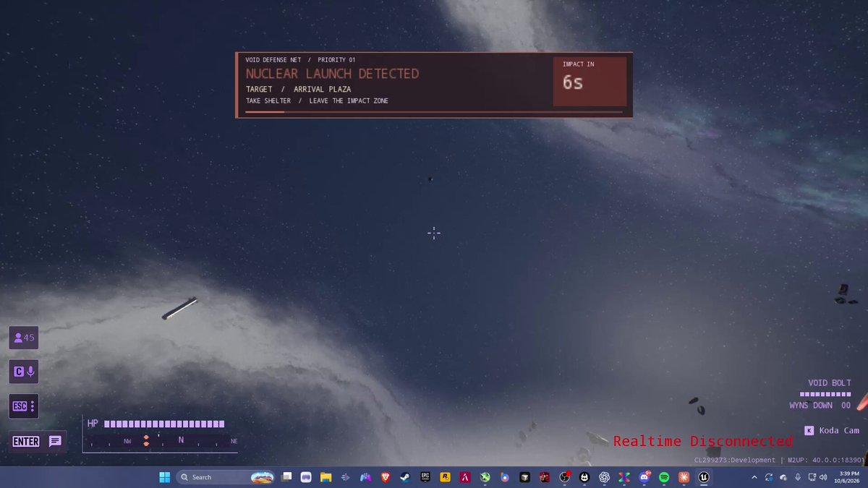
Task: Open the game controller taskbar app
Action: [x=365, y=477]
